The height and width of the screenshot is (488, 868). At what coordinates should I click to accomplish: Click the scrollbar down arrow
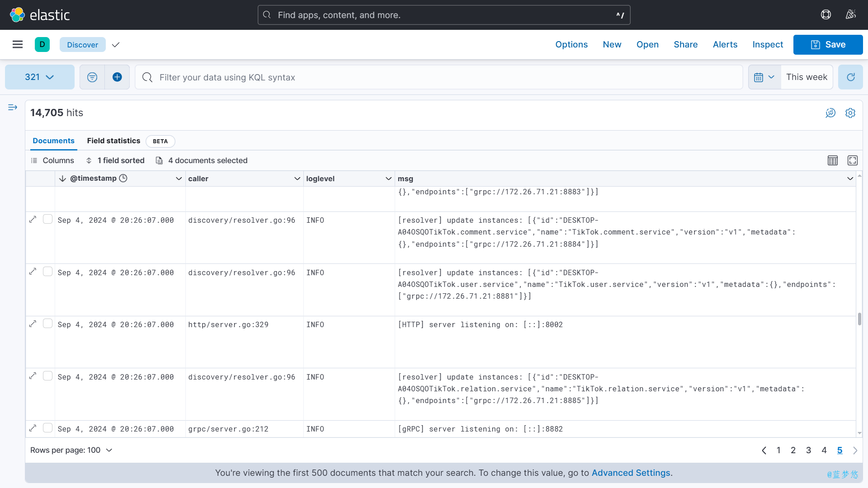859,433
